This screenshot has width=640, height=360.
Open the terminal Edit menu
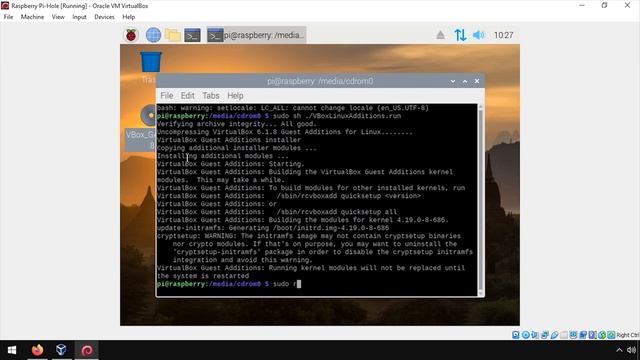pyautogui.click(x=187, y=96)
